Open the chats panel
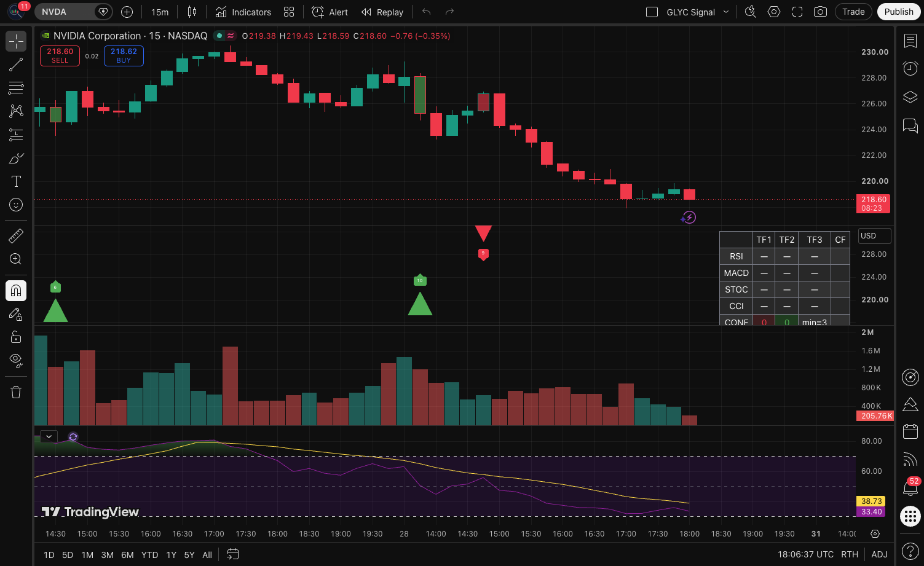The height and width of the screenshot is (566, 924). pos(910,125)
